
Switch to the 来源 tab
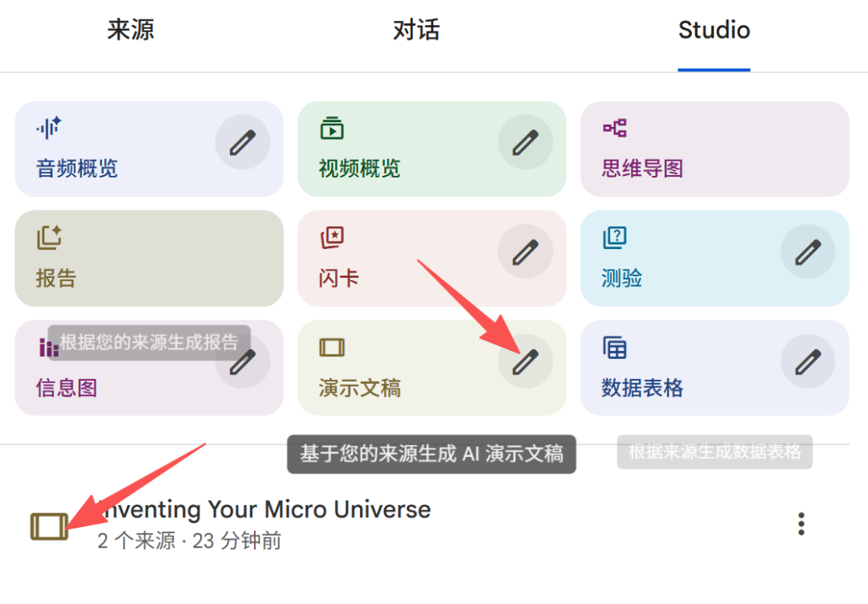coord(130,30)
